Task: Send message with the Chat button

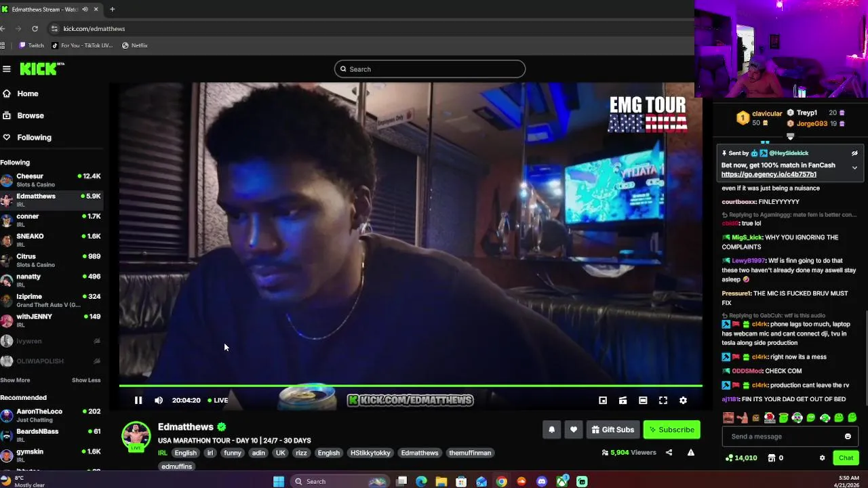Action: 846,458
